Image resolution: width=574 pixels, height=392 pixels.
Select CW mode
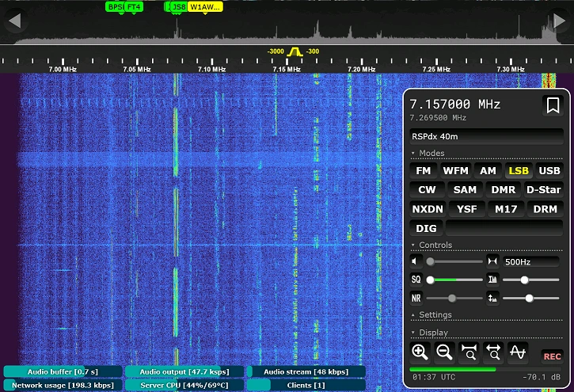(428, 189)
